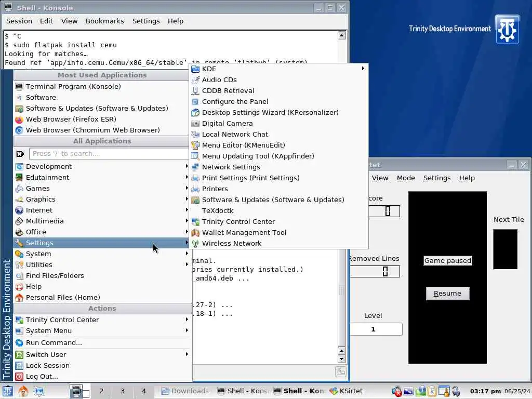
Task: Open Printers settings
Action: click(279, 189)
